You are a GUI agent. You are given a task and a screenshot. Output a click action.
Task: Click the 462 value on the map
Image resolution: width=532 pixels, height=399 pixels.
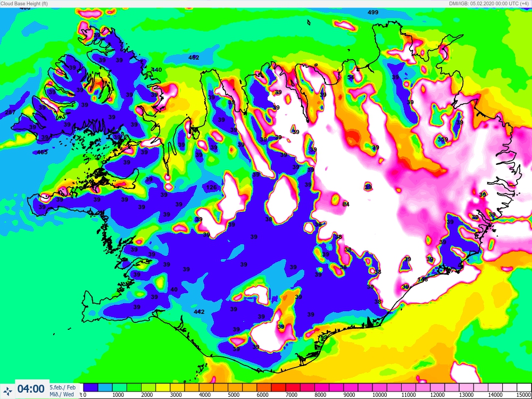194,57
